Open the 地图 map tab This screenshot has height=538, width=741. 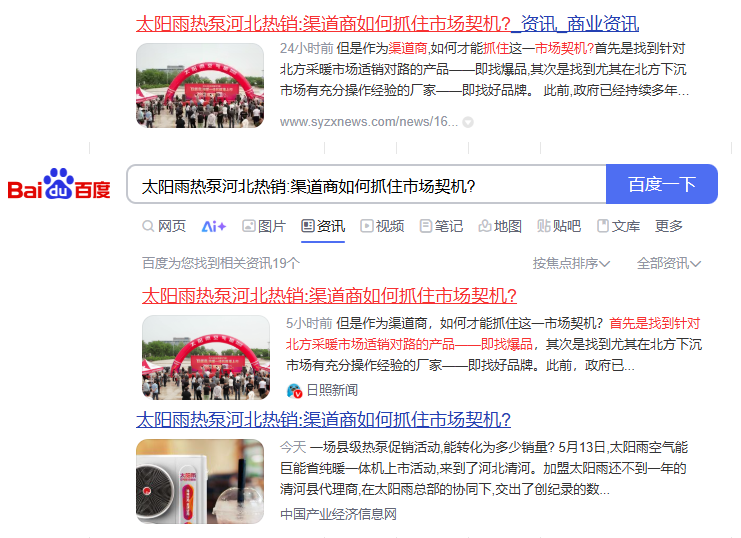click(x=500, y=226)
